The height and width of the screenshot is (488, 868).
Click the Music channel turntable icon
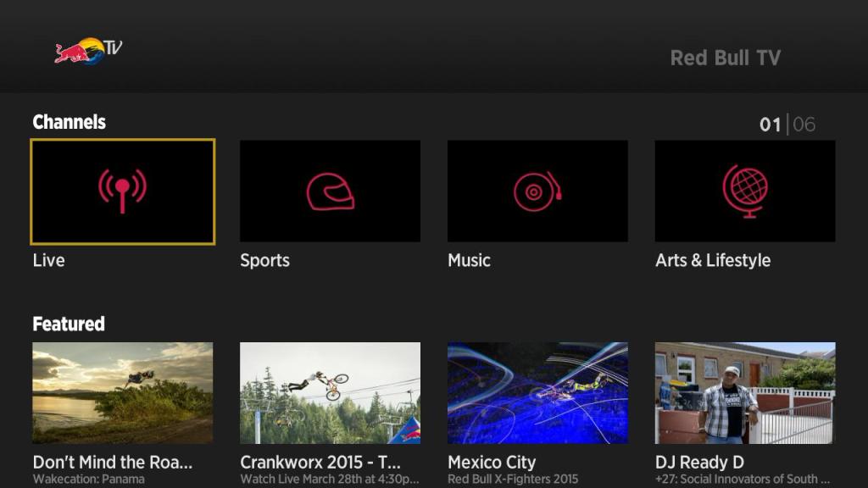537,190
